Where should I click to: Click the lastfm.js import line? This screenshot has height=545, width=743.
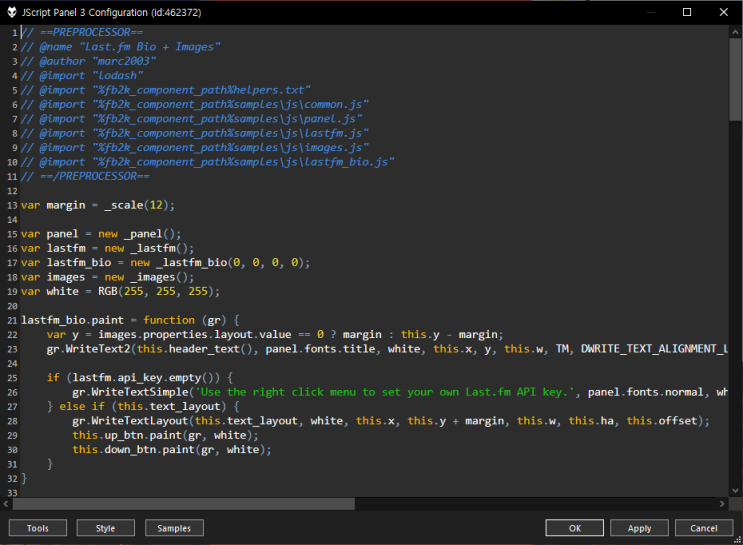[195, 133]
